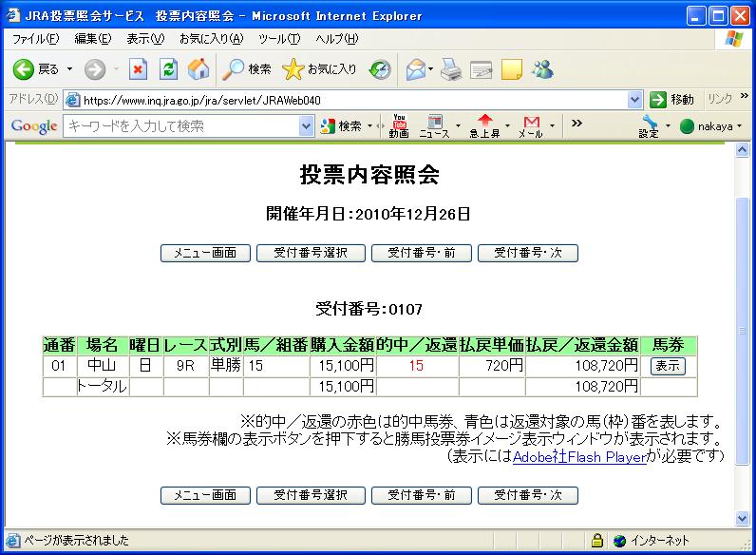
Task: Open the ファイル(F) menu
Action: point(36,39)
